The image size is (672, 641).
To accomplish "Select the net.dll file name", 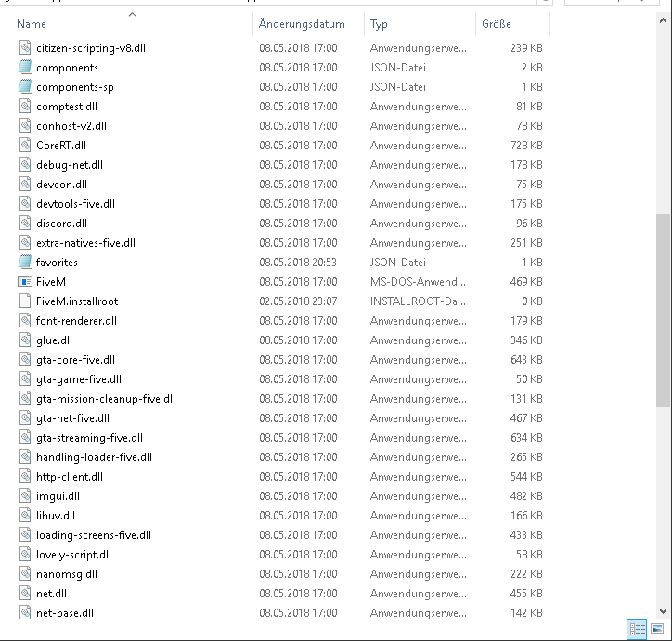I will point(51,594).
